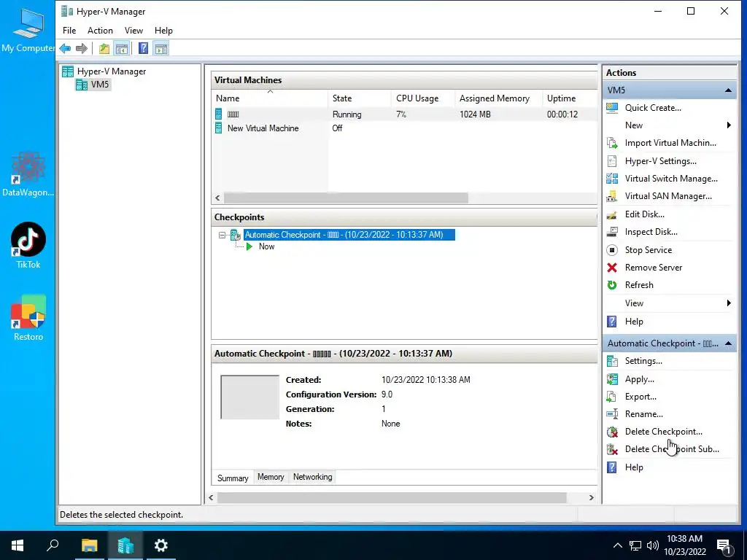The width and height of the screenshot is (747, 560).
Task: Click the checkpoint Settings icon
Action: coord(612,361)
